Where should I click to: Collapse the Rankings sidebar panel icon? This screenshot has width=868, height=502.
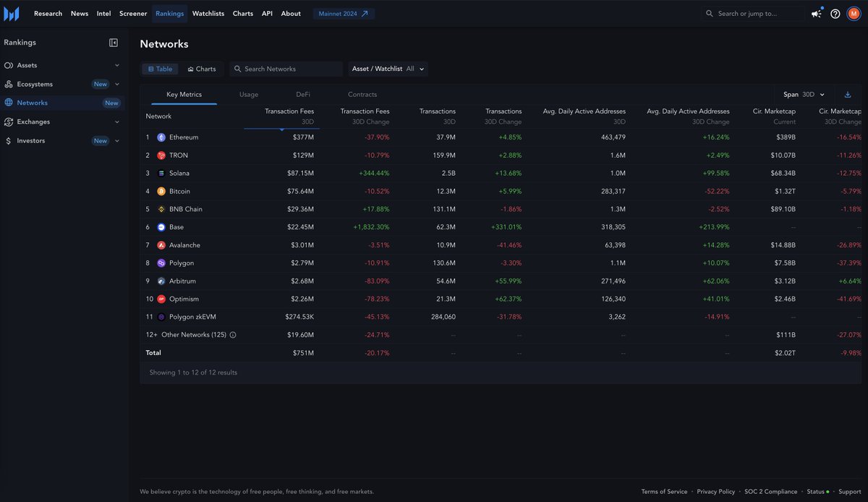(x=114, y=43)
